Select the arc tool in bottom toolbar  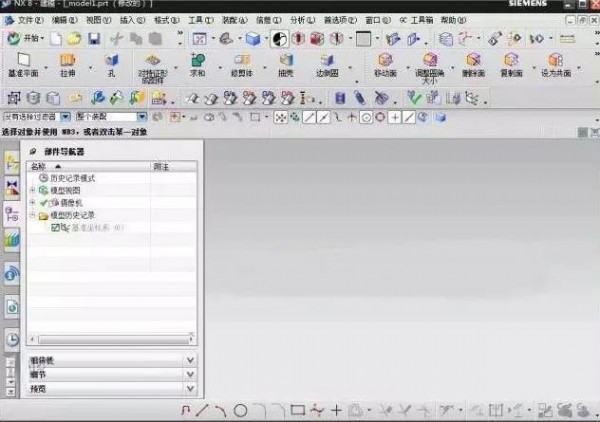220,411
